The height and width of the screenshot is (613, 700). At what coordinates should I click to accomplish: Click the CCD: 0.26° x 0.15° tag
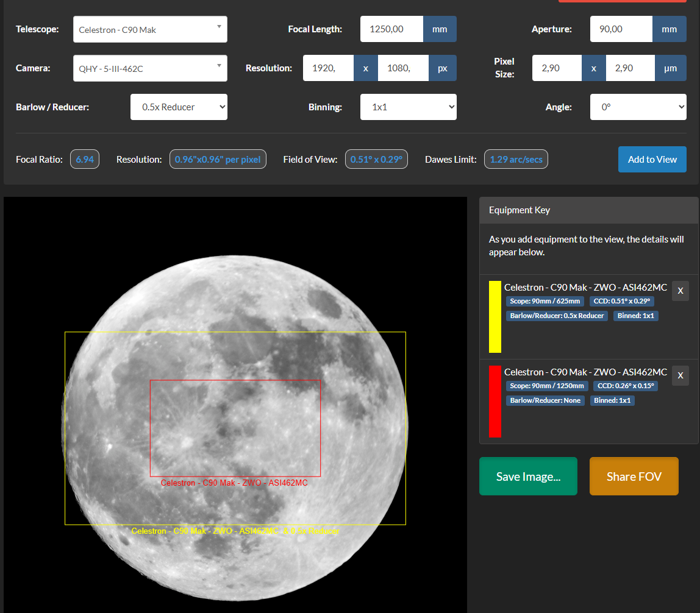626,386
